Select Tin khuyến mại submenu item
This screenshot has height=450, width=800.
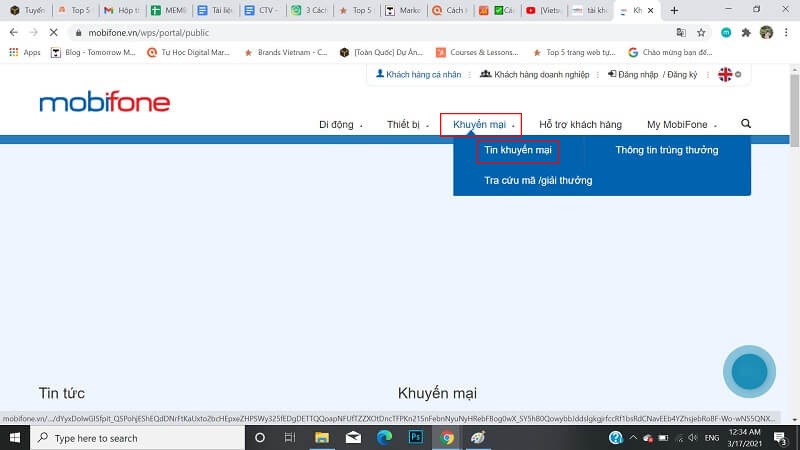click(x=518, y=151)
